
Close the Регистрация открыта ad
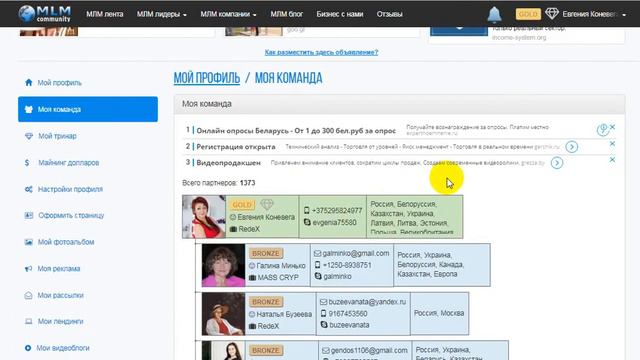(x=612, y=143)
